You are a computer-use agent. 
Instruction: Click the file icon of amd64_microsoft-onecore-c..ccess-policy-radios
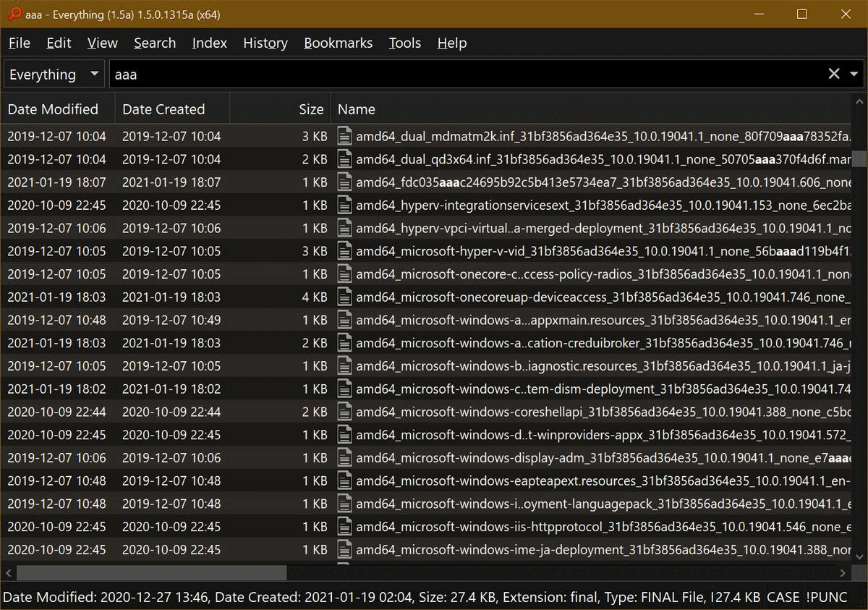click(x=345, y=274)
